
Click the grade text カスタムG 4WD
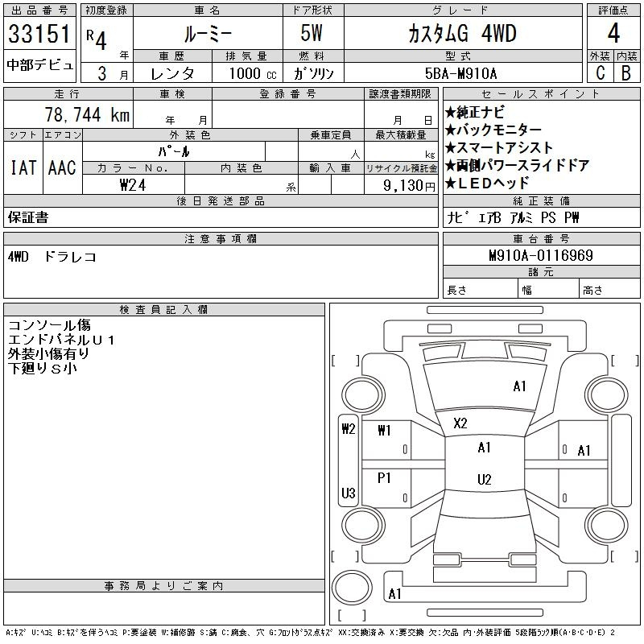[462, 34]
